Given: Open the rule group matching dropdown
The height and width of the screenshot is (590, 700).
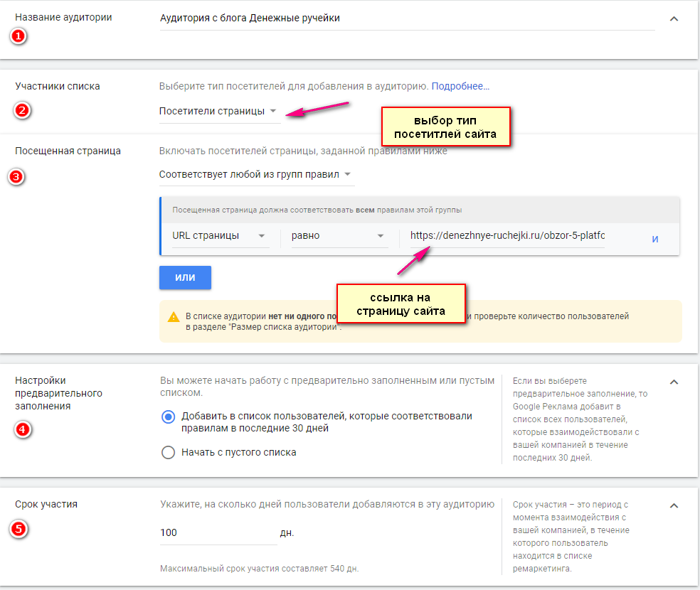Looking at the screenshot, I should pos(255,174).
